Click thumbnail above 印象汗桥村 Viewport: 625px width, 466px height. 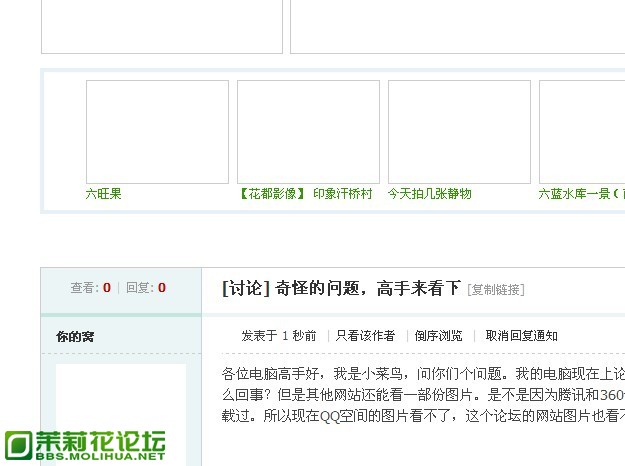click(309, 132)
